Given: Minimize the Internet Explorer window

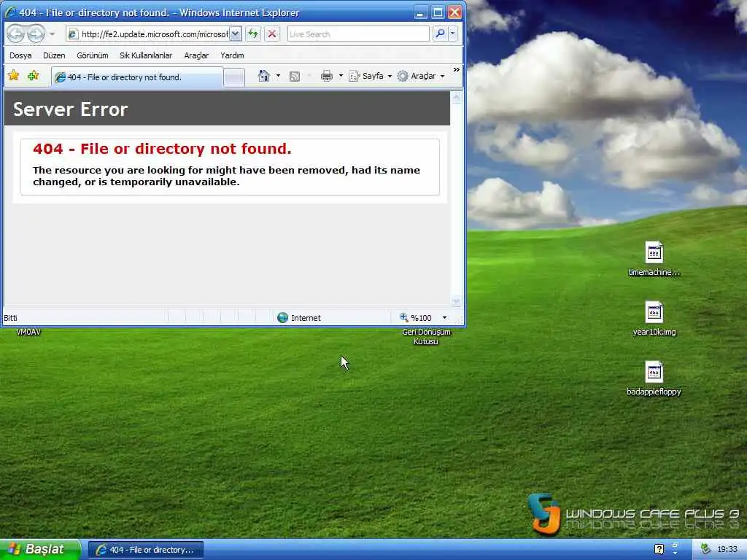Looking at the screenshot, I should (x=419, y=12).
